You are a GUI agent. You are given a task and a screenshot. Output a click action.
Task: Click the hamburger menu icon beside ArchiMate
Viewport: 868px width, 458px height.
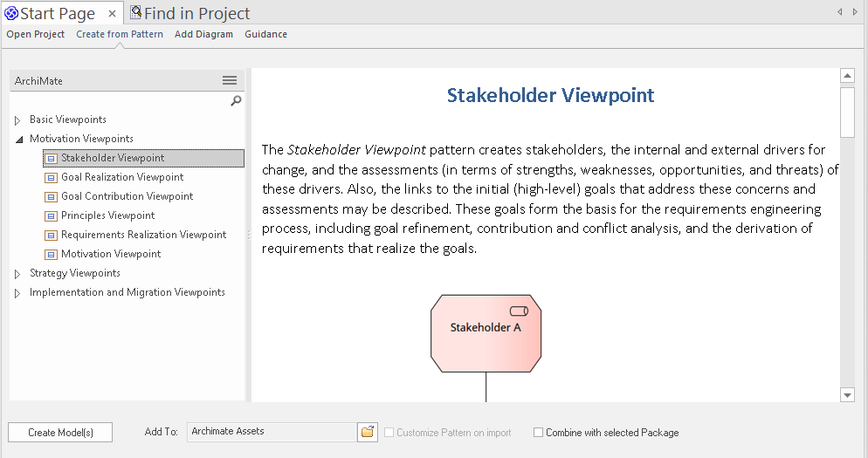230,80
